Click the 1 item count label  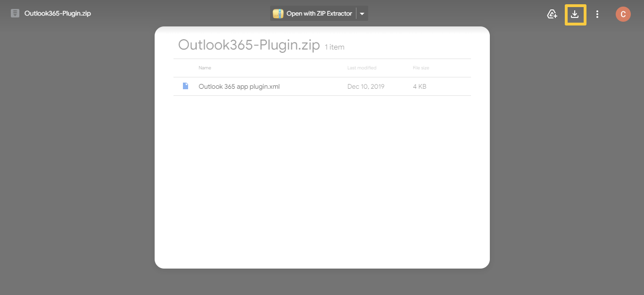[x=335, y=47]
